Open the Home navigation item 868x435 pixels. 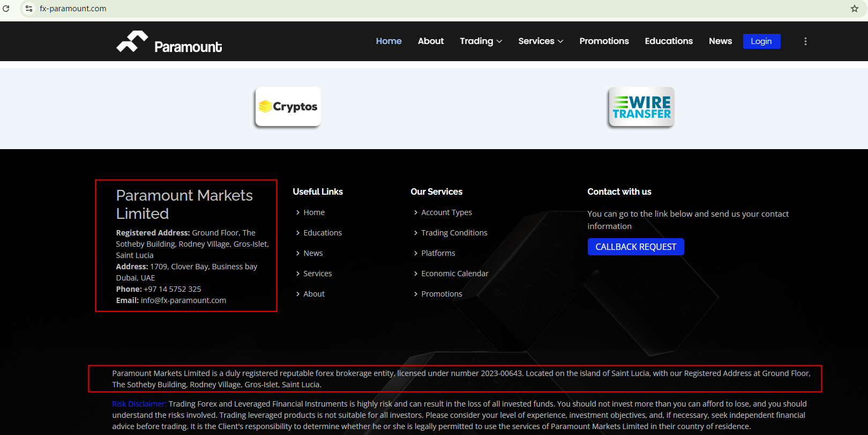388,41
